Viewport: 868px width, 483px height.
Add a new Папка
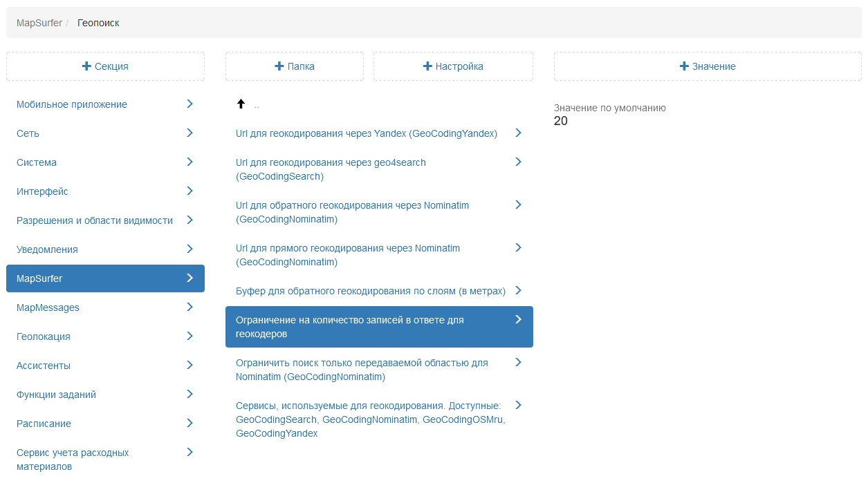(295, 66)
